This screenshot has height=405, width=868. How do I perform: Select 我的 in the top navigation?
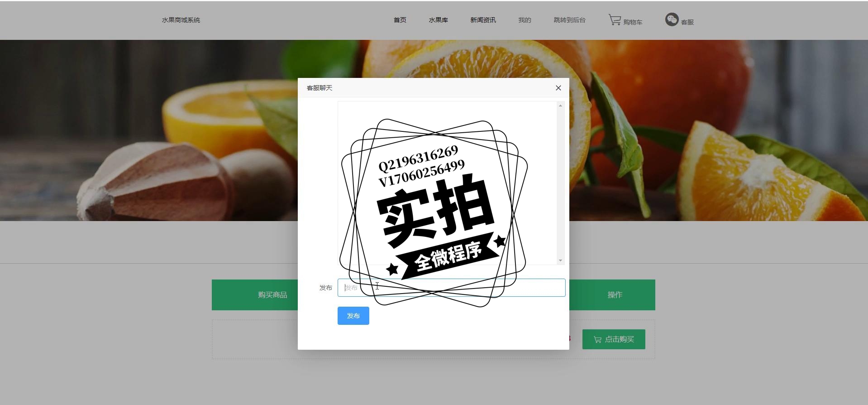[525, 20]
